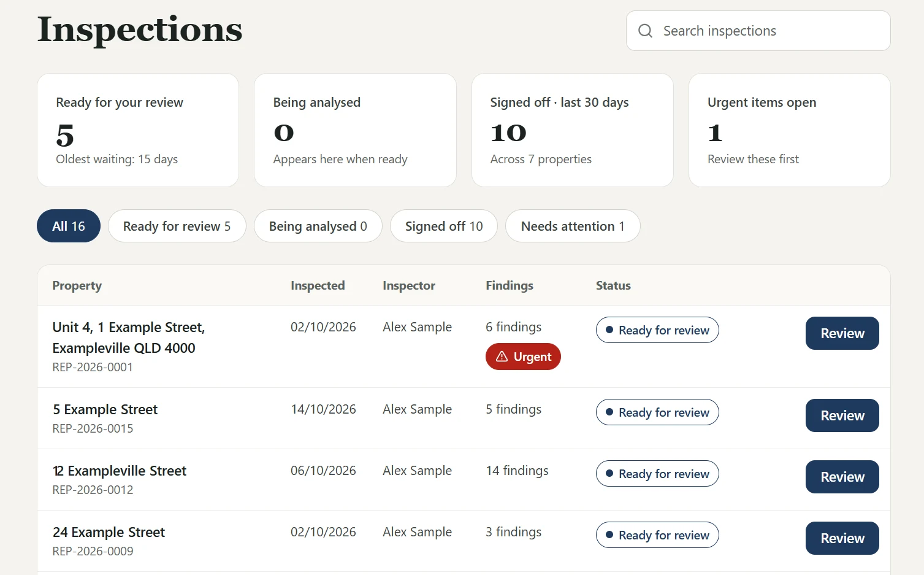924x575 pixels.
Task: Click the Inspected column header
Action: pos(318,285)
